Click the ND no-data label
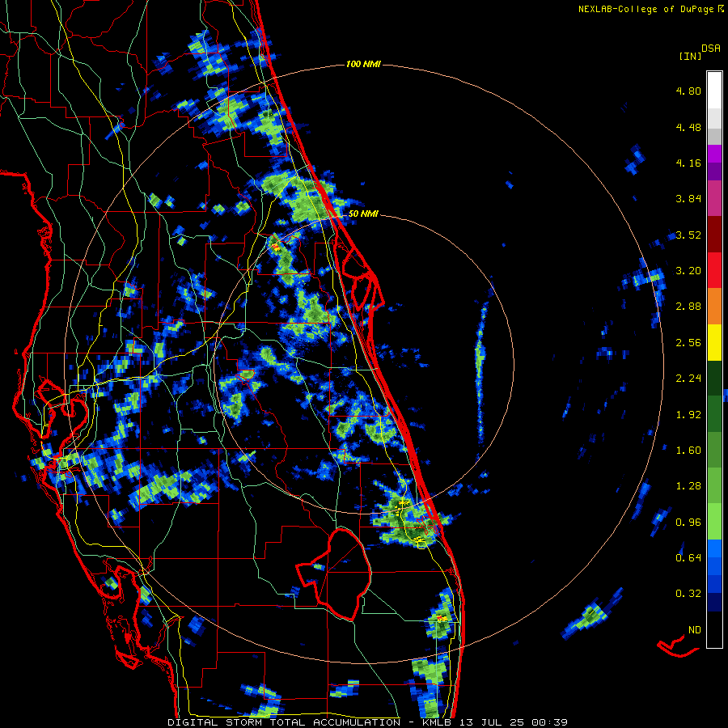728x728 pixels. click(x=695, y=630)
